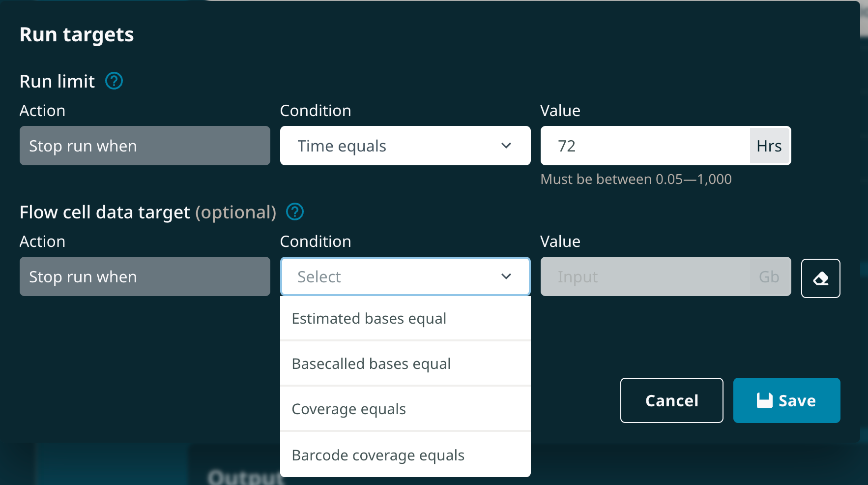Collapse the open Select condition dropdown
The width and height of the screenshot is (868, 485).
coord(506,276)
